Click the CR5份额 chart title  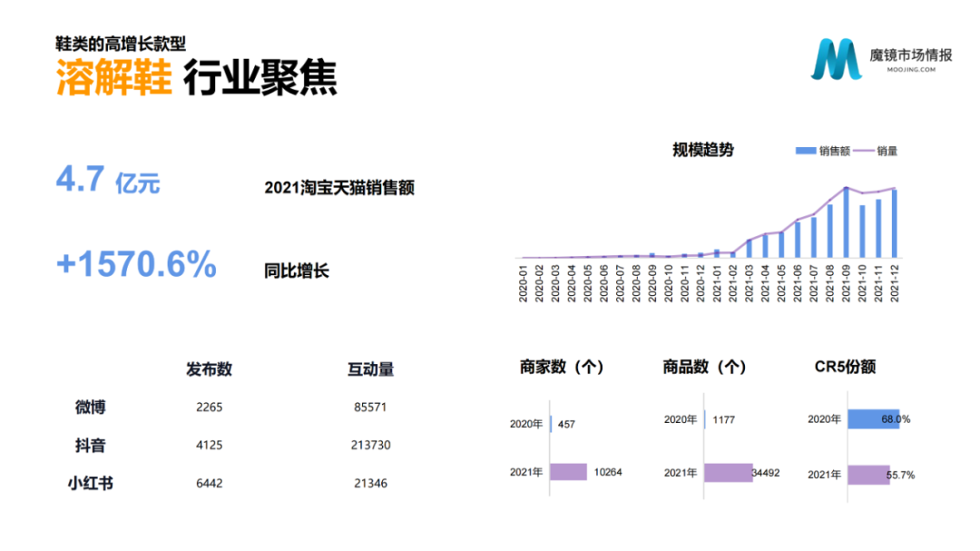(x=845, y=367)
